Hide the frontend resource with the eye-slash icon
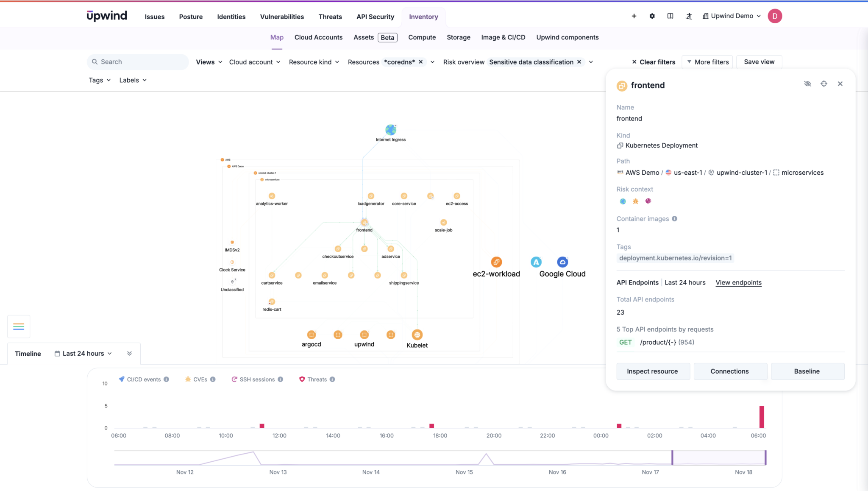 807,84
